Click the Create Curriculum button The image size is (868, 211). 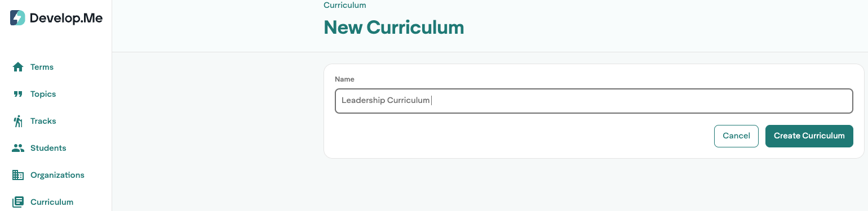click(809, 136)
